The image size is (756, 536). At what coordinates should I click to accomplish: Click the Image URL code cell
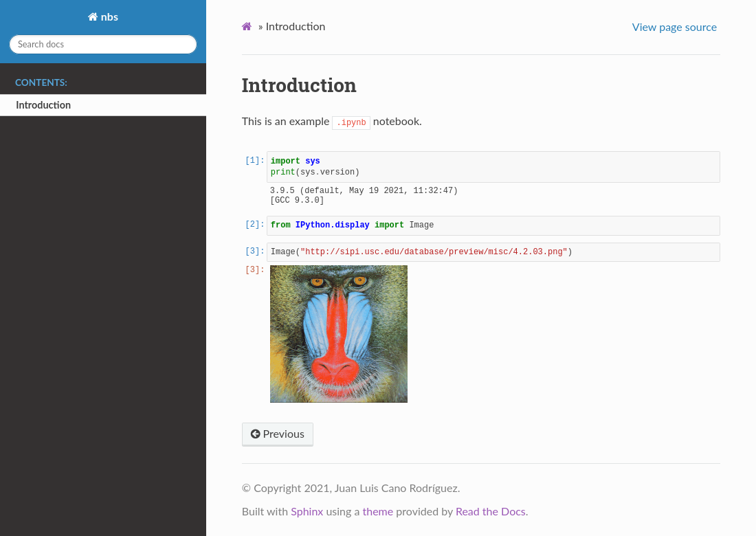pos(493,252)
